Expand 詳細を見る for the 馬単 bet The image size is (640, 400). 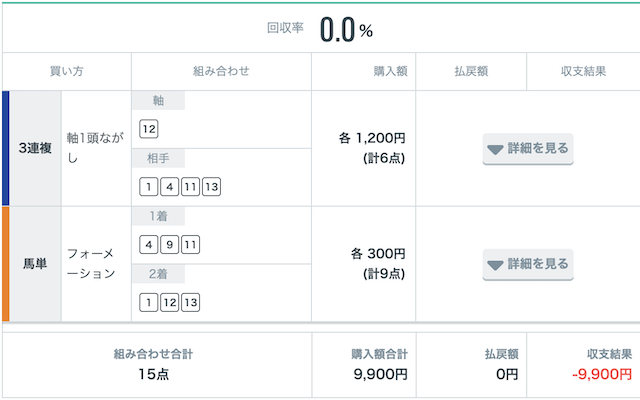point(528,264)
